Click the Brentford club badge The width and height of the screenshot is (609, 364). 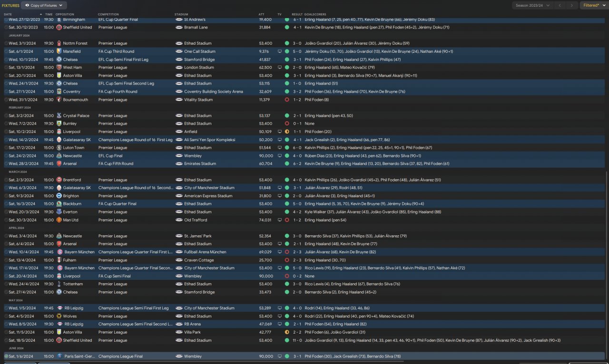59,180
